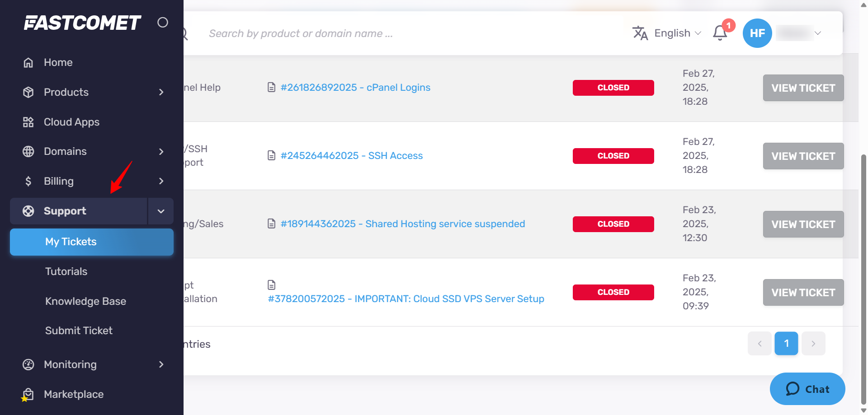The width and height of the screenshot is (868, 415).
Task: Expand the Billing submenu chevron
Action: click(161, 181)
